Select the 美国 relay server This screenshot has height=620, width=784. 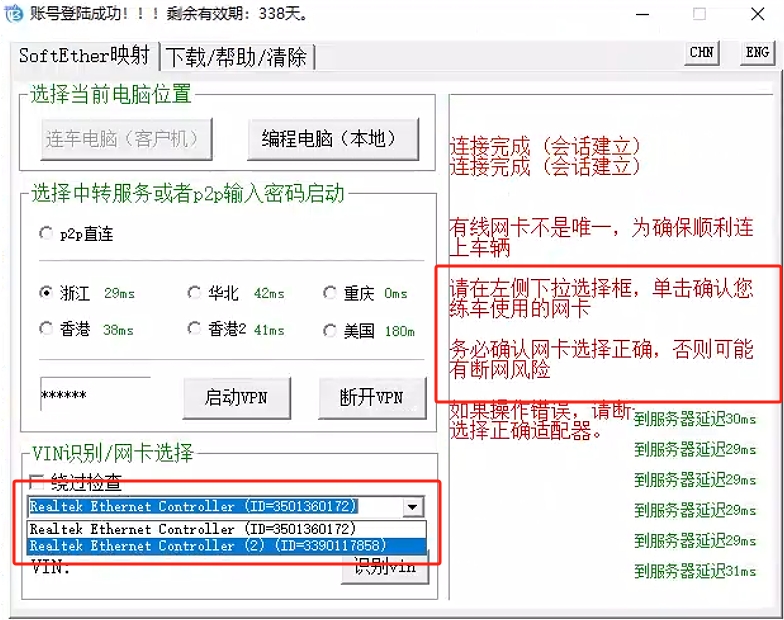coord(330,330)
